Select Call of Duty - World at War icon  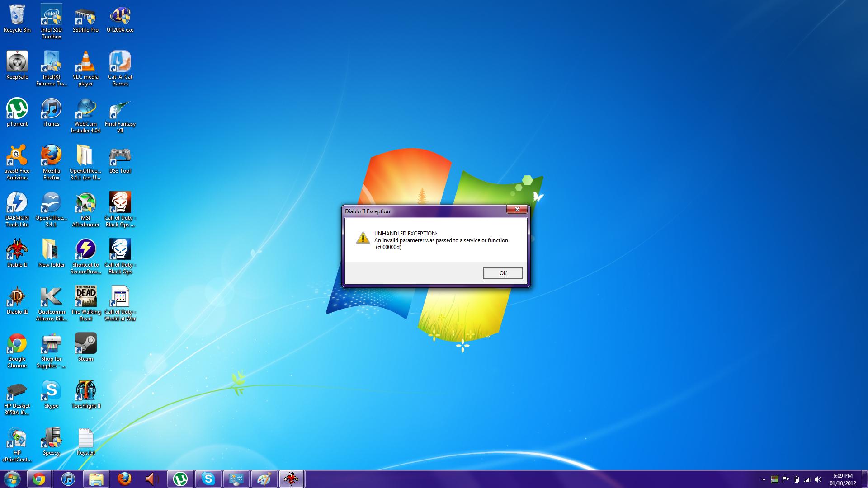point(120,304)
